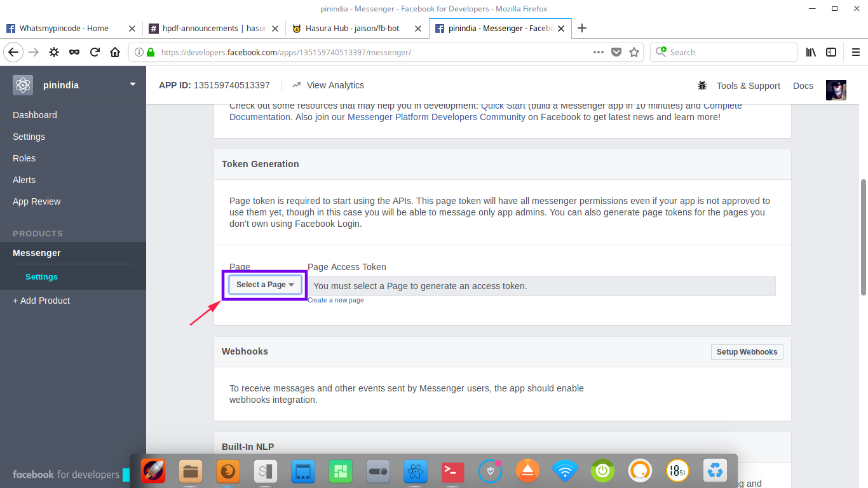Image resolution: width=868 pixels, height=488 pixels.
Task: Click the Page Access Token field
Action: [541, 286]
